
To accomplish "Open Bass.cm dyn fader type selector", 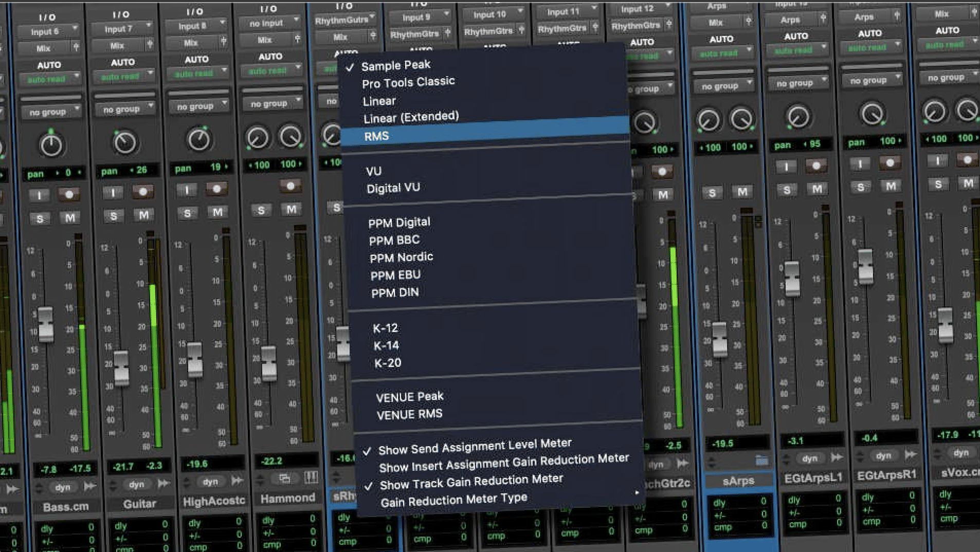I will (63, 487).
